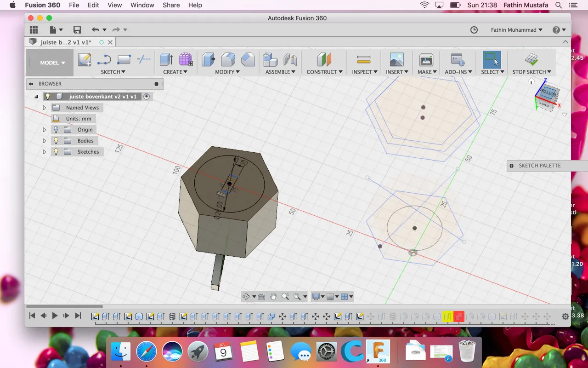Activate the component radio button in browser
The width and height of the screenshot is (588, 368).
pos(147,97)
